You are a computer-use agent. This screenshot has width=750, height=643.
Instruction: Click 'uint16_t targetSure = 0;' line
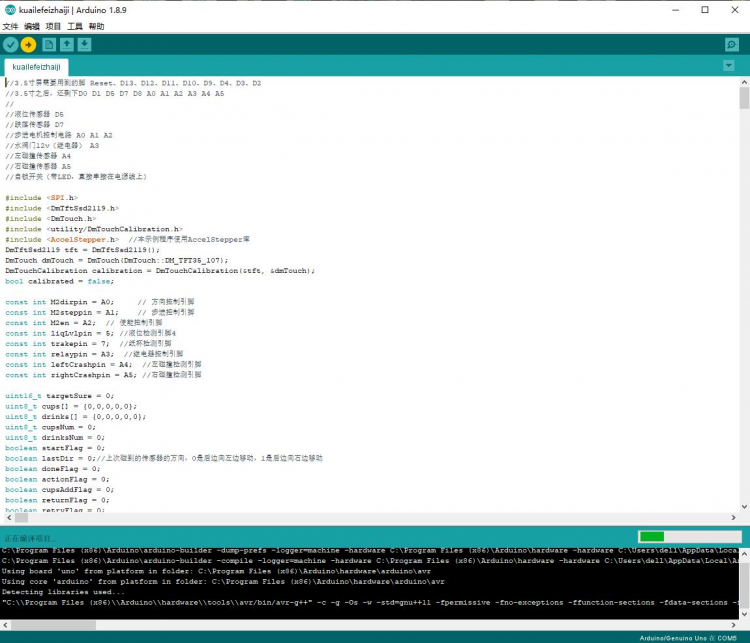[60, 396]
